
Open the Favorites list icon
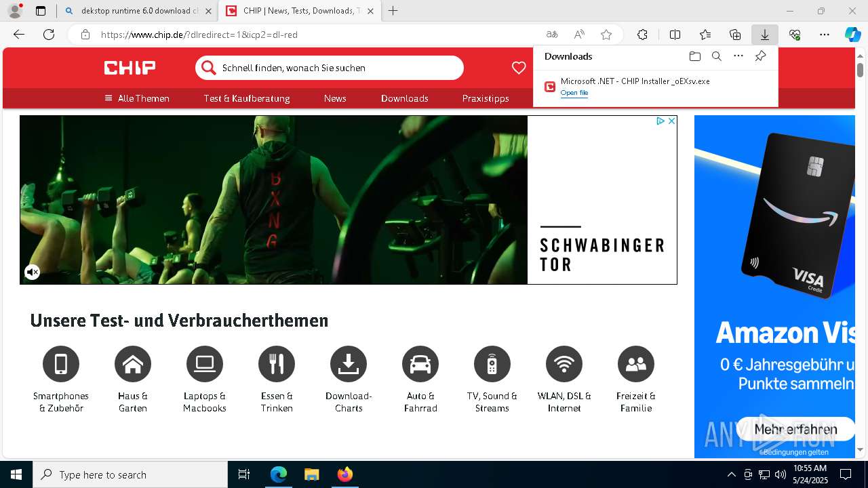coord(705,35)
